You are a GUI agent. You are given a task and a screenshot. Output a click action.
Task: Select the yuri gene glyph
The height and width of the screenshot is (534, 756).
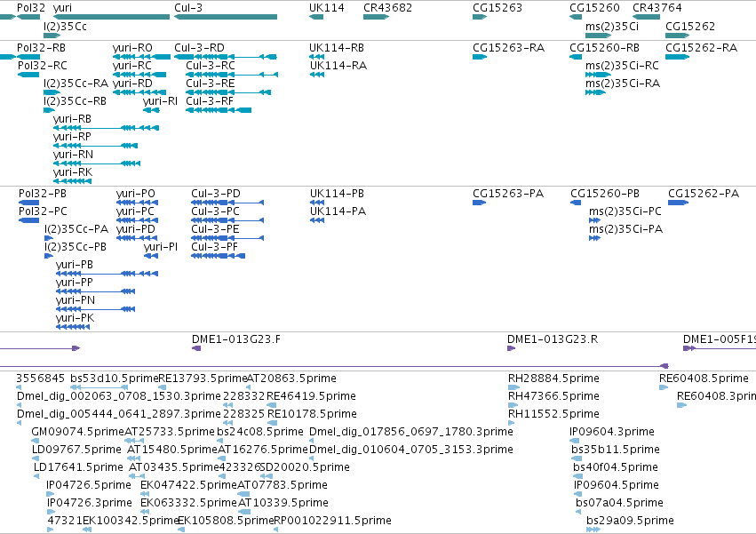coord(111,17)
